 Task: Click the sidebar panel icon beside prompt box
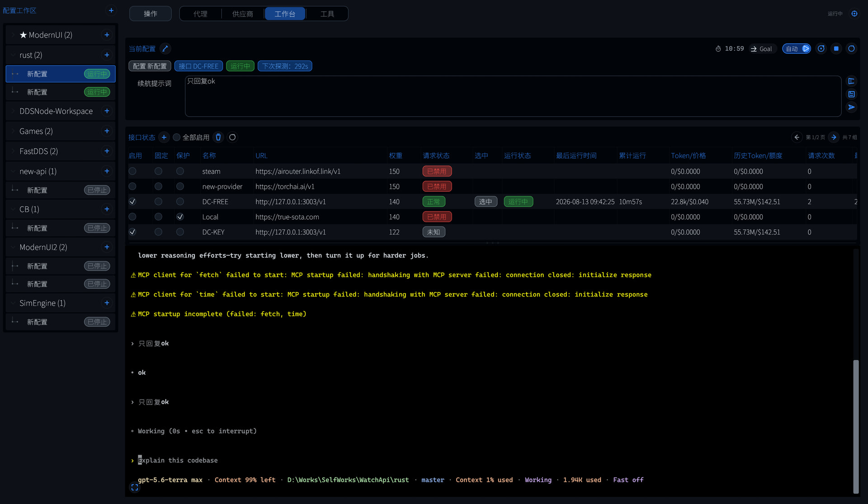pos(851,81)
